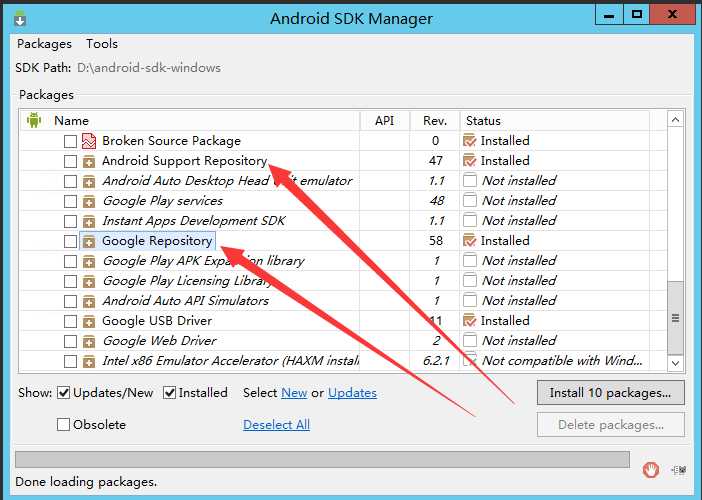Click the SDK Manager title bar app icon
This screenshot has width=702, height=500.
coord(20,18)
